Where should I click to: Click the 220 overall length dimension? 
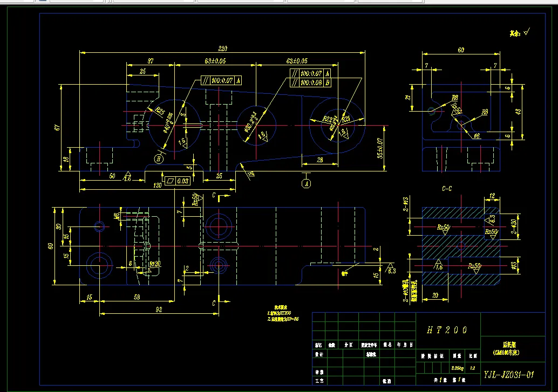(222, 49)
